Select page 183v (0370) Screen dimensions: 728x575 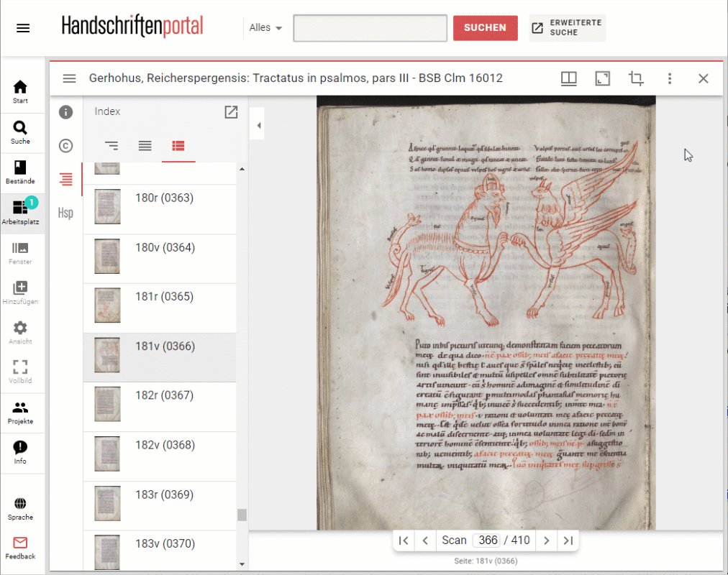point(159,551)
